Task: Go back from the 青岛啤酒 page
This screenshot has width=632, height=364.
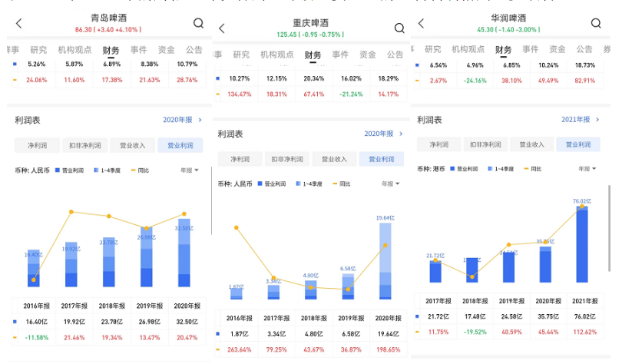Action: [x=18, y=23]
